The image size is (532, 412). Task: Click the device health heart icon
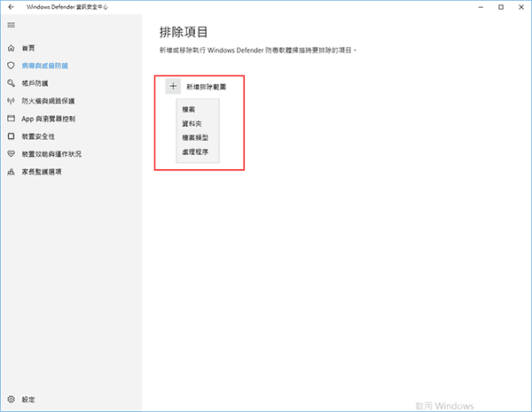[11, 154]
